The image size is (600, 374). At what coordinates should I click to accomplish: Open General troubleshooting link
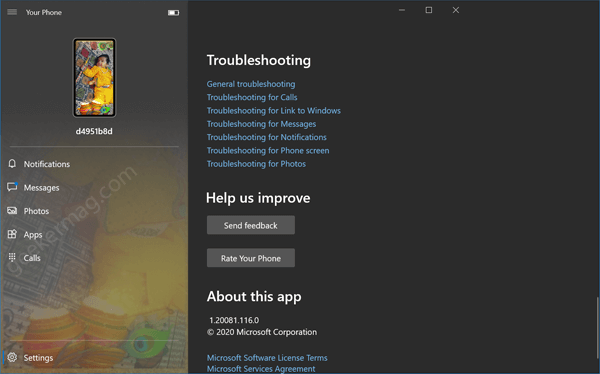click(x=251, y=84)
